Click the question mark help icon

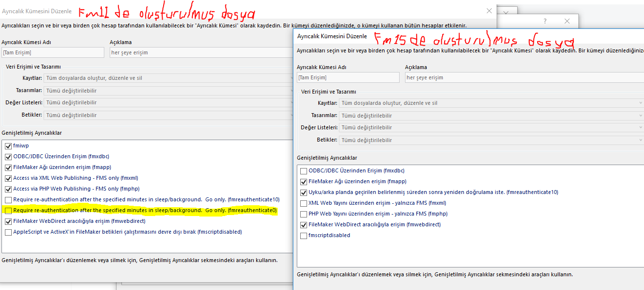[545, 21]
